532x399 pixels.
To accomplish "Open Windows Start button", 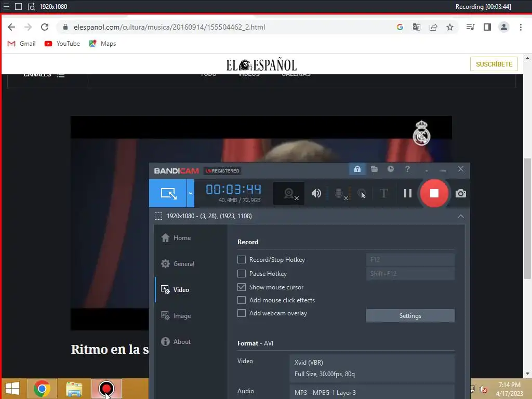I will [12, 389].
